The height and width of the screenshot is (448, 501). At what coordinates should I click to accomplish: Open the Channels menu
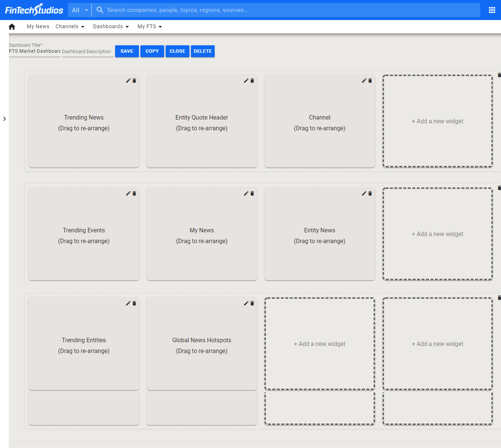click(x=70, y=26)
